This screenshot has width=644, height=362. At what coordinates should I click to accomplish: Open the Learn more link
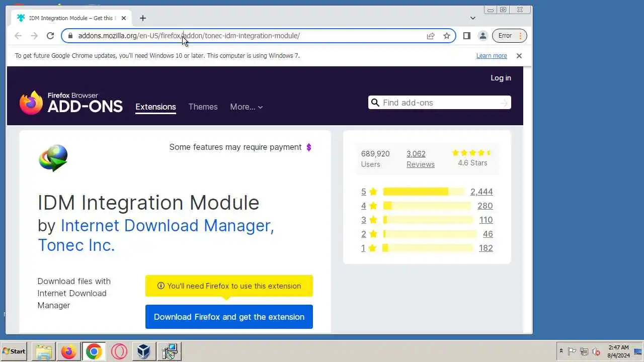[492, 56]
